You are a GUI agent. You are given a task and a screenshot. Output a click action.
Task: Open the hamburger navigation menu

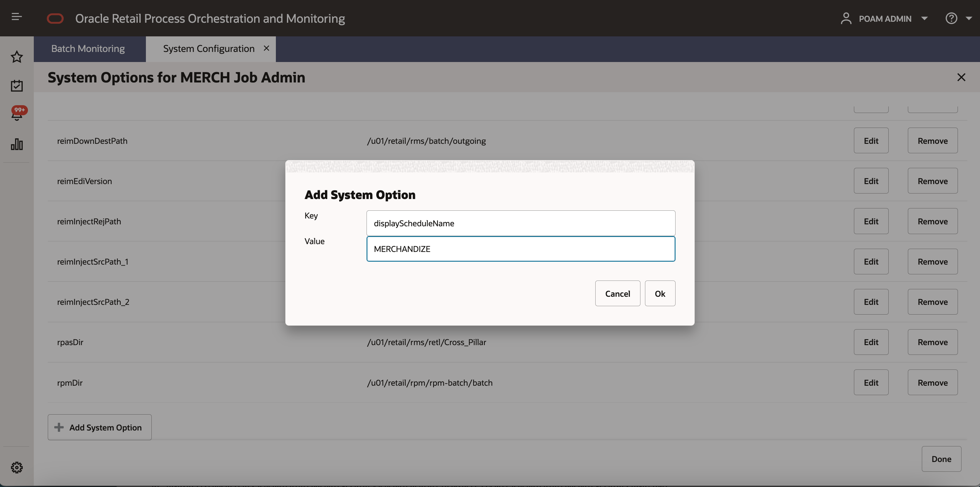(x=16, y=17)
